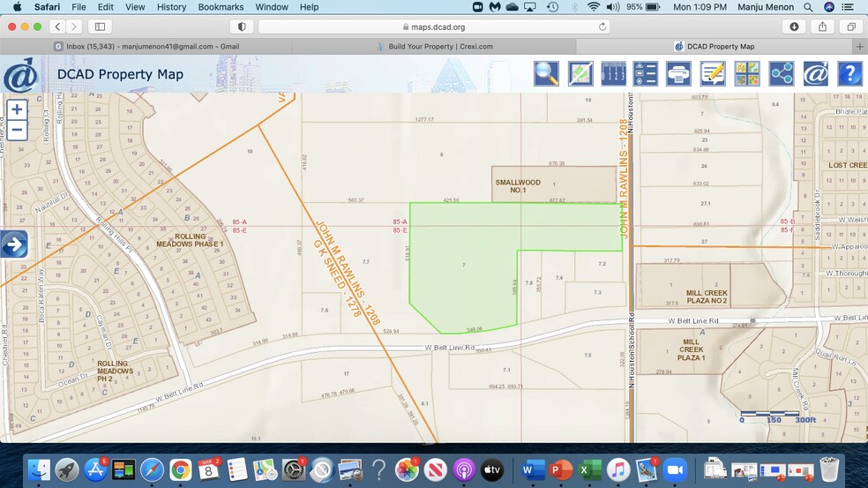Go forward in Safari history
Viewport: 868px width, 488px height.
click(x=73, y=26)
